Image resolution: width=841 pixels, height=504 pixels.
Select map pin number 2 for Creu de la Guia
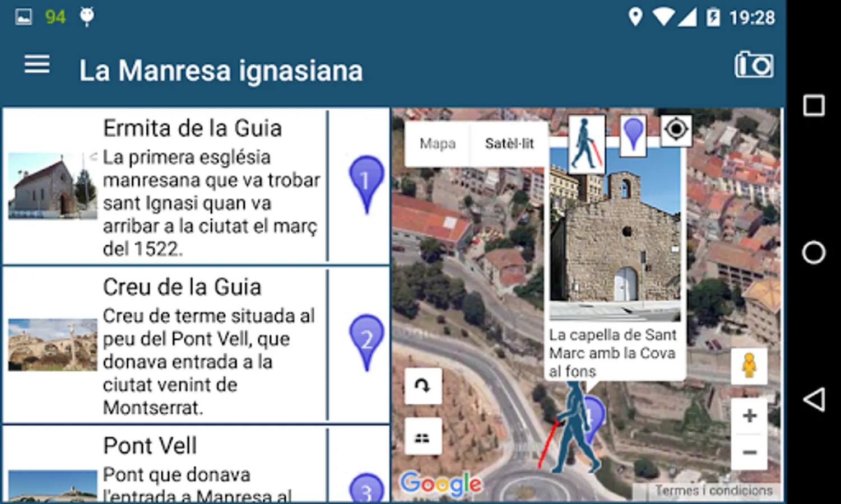click(x=366, y=343)
